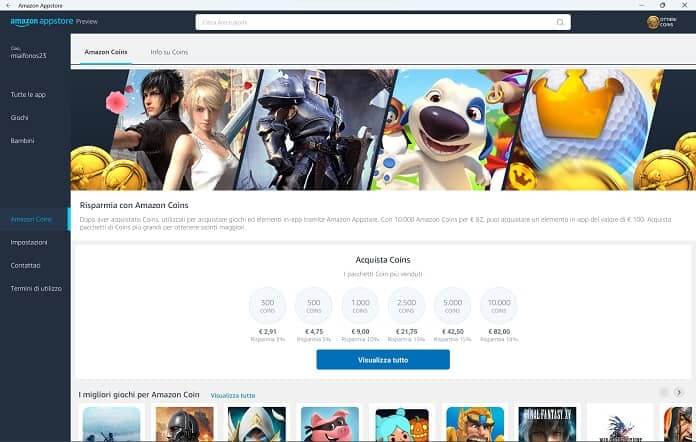Select the 500 Coins package icon
Viewport: 696px width, 442px height.
313,305
